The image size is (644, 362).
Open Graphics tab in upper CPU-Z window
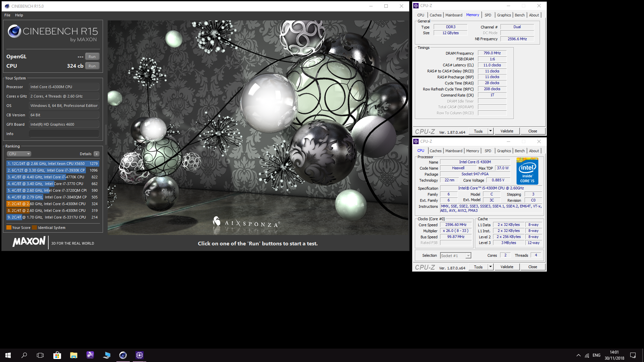point(504,15)
